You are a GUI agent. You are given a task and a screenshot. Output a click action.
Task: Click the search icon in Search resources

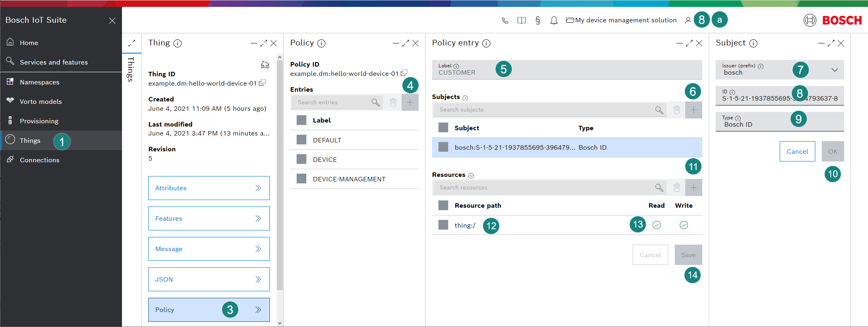tap(659, 188)
